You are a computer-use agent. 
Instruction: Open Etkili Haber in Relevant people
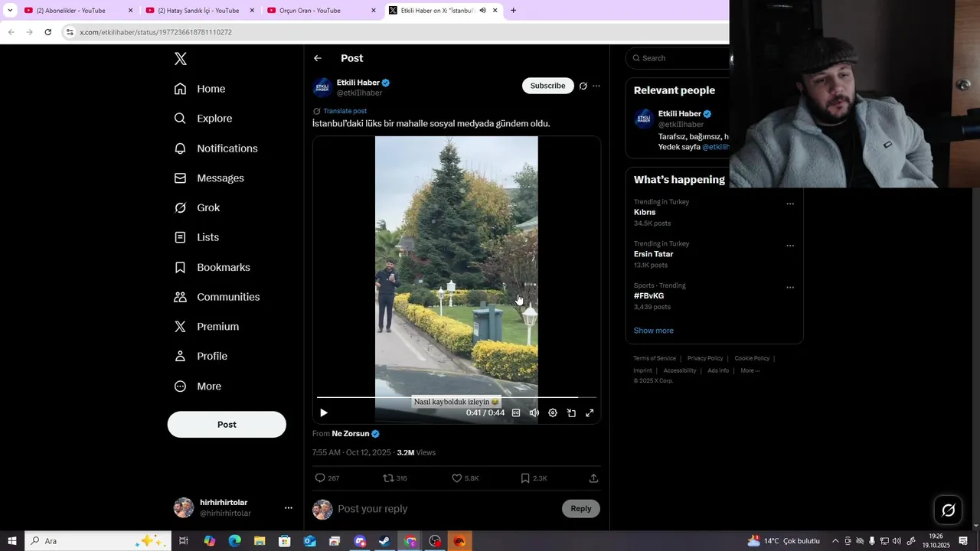tap(679, 114)
